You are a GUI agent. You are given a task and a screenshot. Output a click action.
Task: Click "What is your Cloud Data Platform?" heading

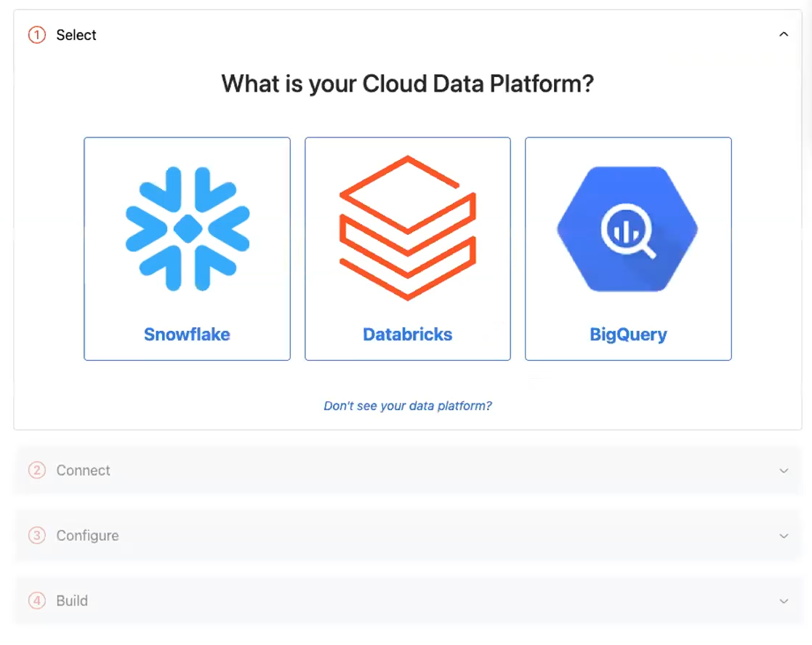(408, 84)
